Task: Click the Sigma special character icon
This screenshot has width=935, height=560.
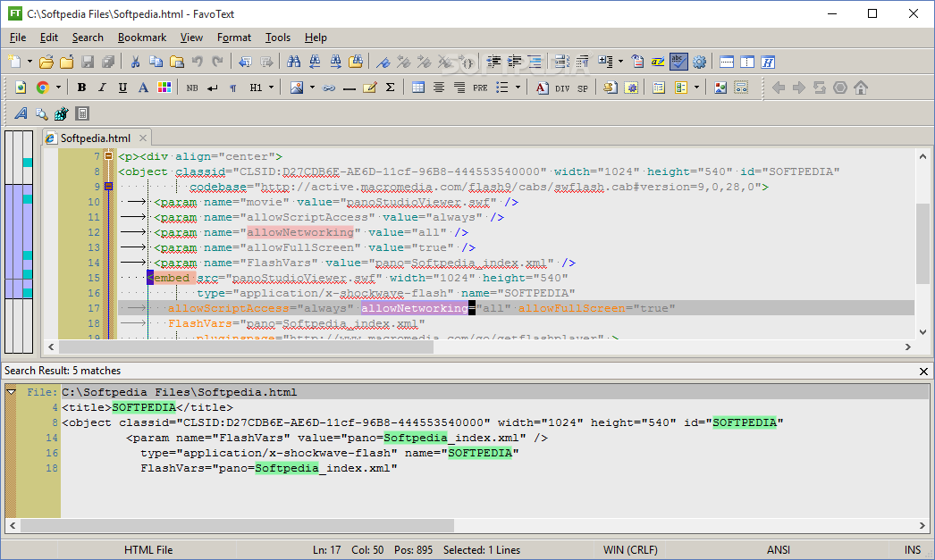Action: (390, 88)
